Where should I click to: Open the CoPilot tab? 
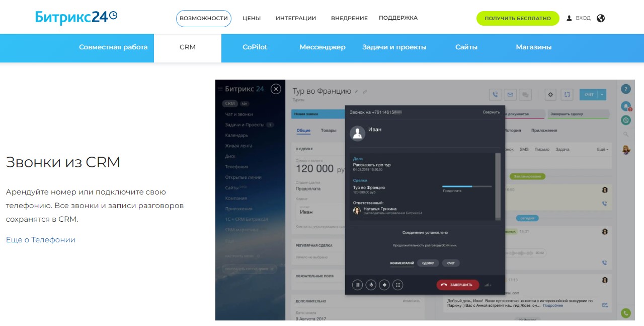[x=255, y=47]
